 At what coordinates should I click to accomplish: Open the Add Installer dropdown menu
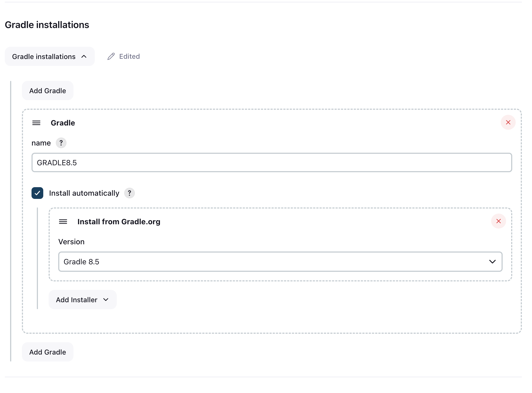point(82,300)
